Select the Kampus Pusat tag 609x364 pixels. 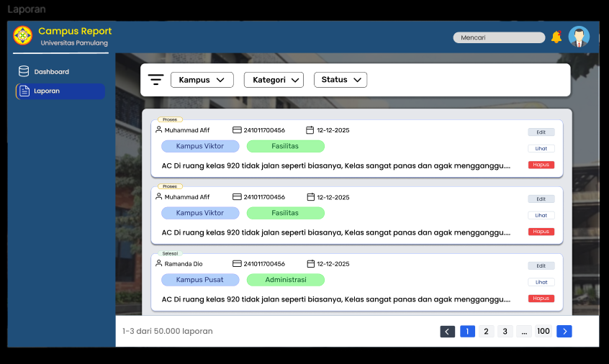[x=200, y=280]
